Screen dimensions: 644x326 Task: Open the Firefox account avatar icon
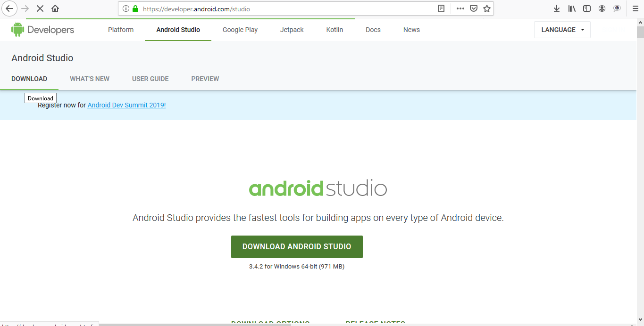coord(602,8)
